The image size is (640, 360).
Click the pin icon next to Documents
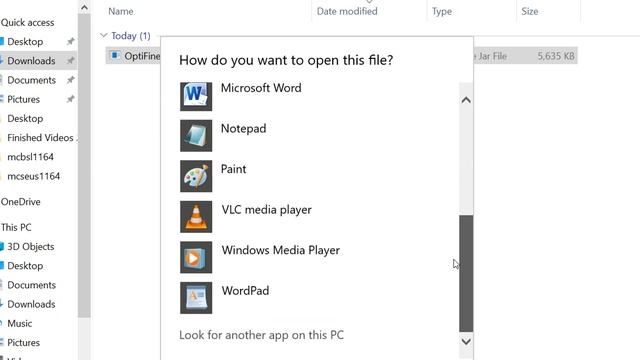pyautogui.click(x=71, y=80)
